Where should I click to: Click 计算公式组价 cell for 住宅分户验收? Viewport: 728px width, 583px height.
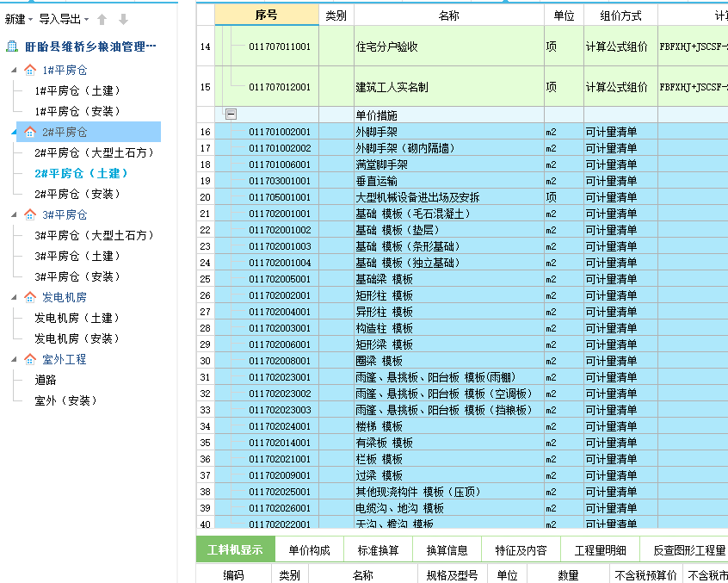(x=620, y=47)
